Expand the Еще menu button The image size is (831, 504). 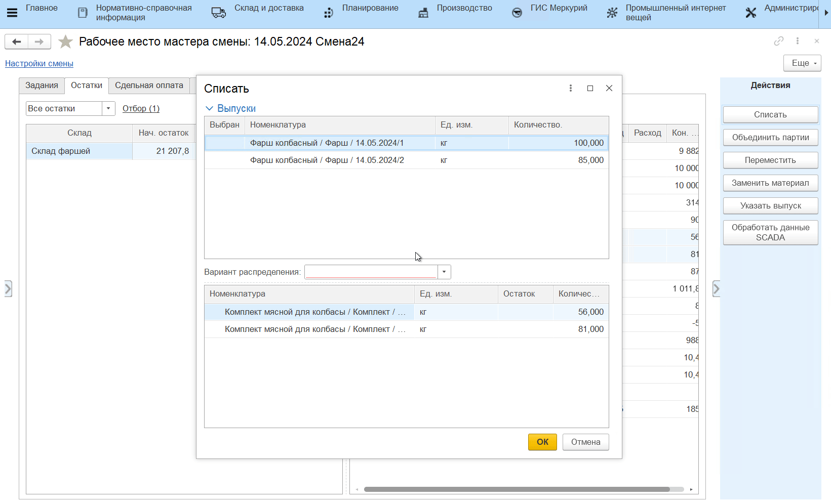pos(802,63)
